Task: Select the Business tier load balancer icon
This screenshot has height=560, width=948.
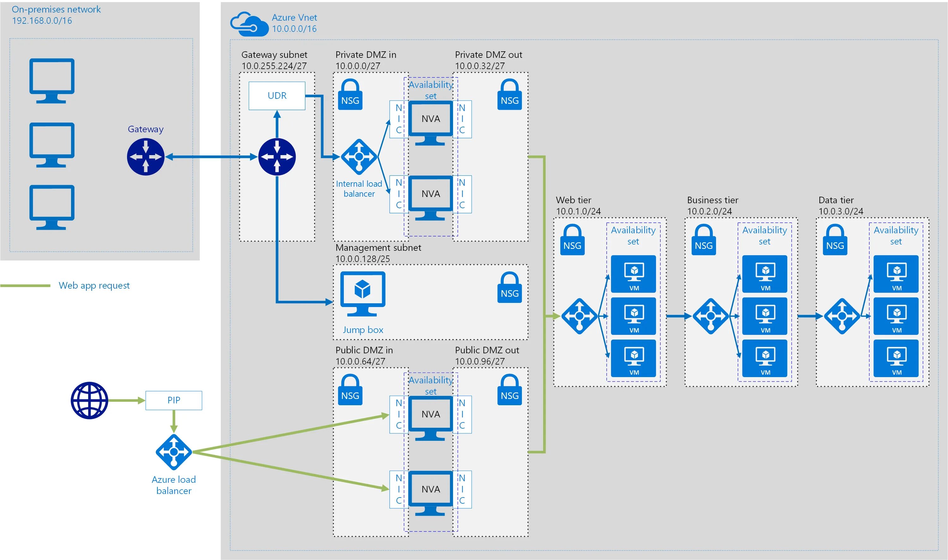Action: pyautogui.click(x=710, y=316)
